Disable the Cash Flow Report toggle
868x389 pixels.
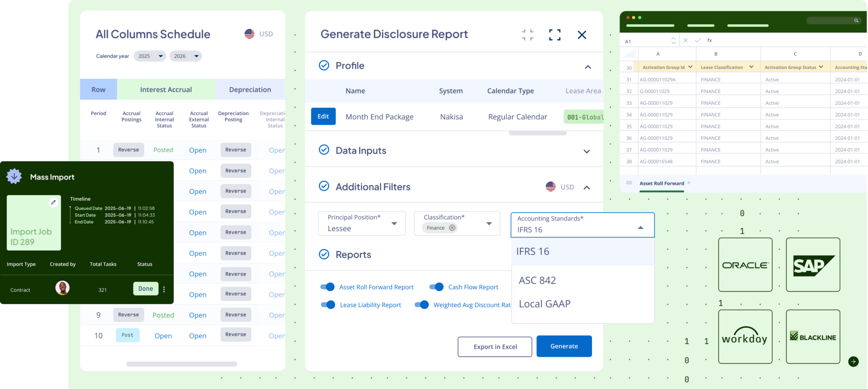point(437,287)
